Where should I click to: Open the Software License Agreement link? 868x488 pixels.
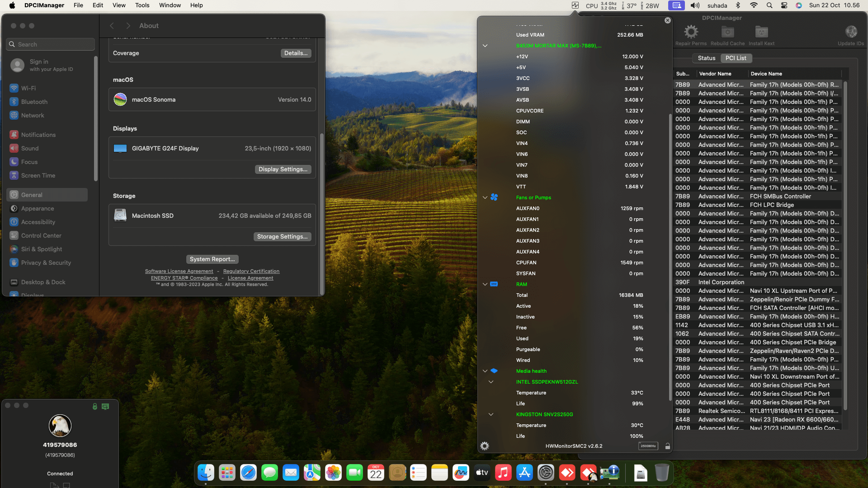pyautogui.click(x=179, y=272)
